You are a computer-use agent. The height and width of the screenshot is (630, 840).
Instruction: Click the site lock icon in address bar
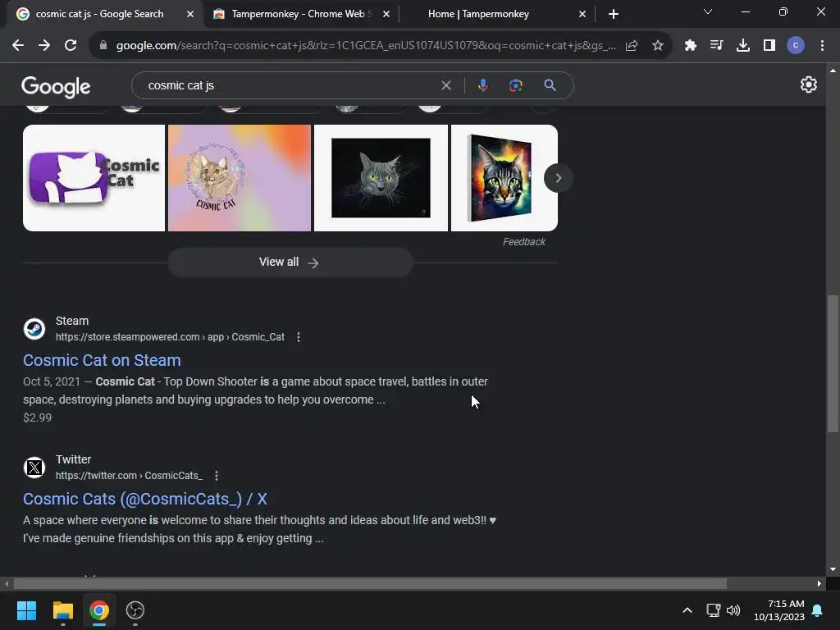click(103, 46)
